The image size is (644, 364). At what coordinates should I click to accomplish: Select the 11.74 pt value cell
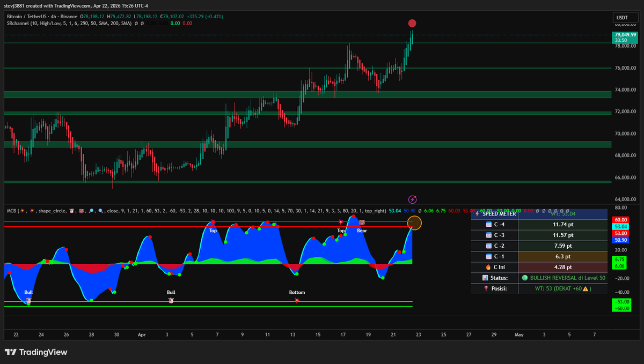[563, 224]
